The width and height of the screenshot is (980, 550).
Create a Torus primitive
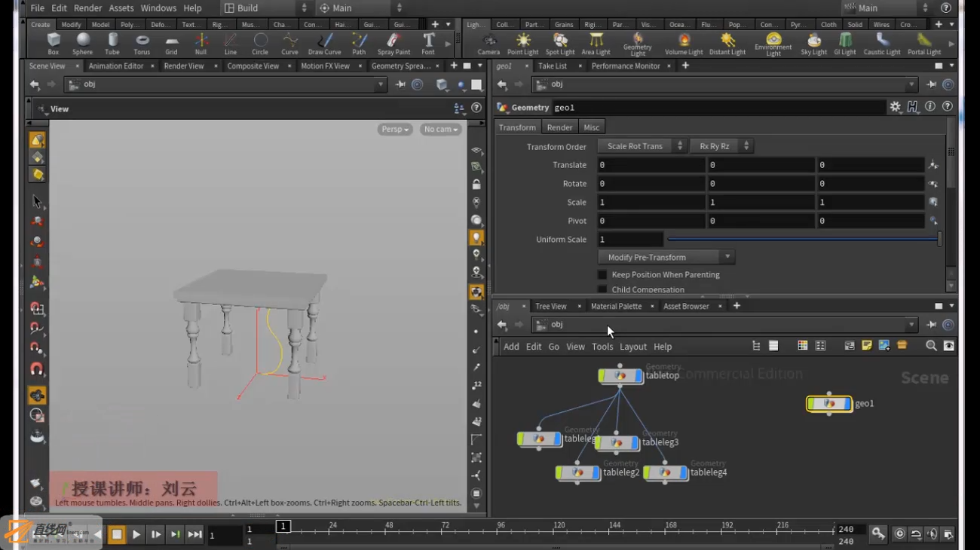pos(142,44)
